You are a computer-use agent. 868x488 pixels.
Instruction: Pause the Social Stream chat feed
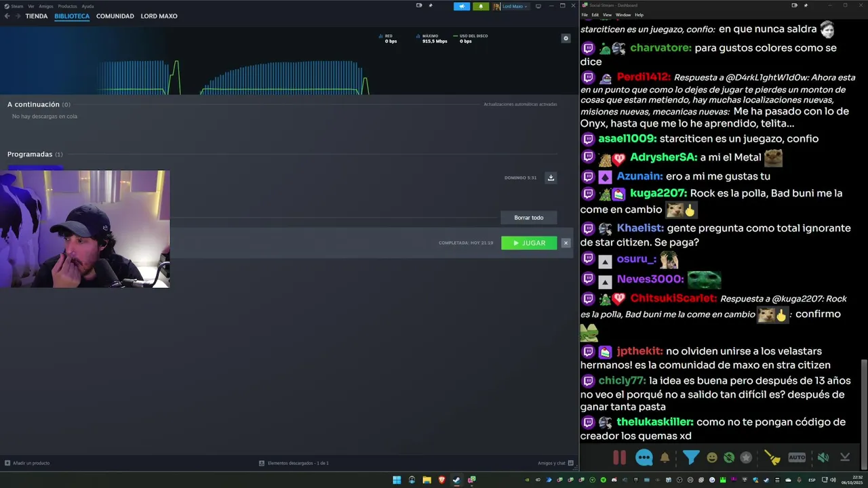(619, 457)
